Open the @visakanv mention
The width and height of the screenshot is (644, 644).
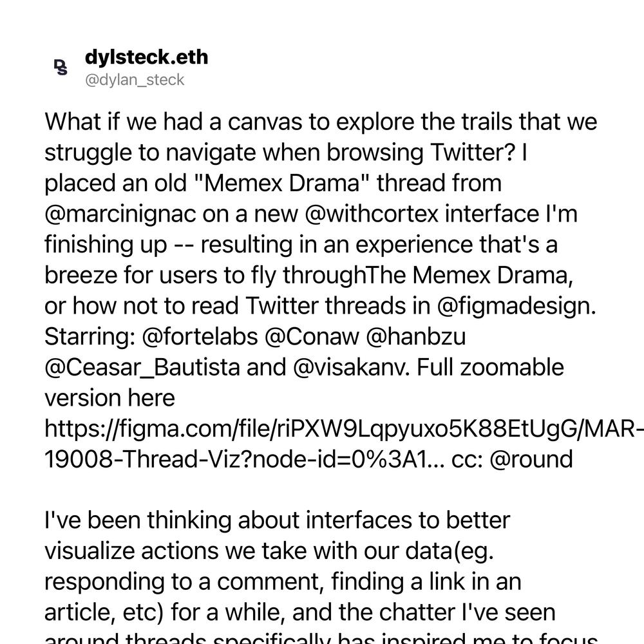click(x=352, y=368)
